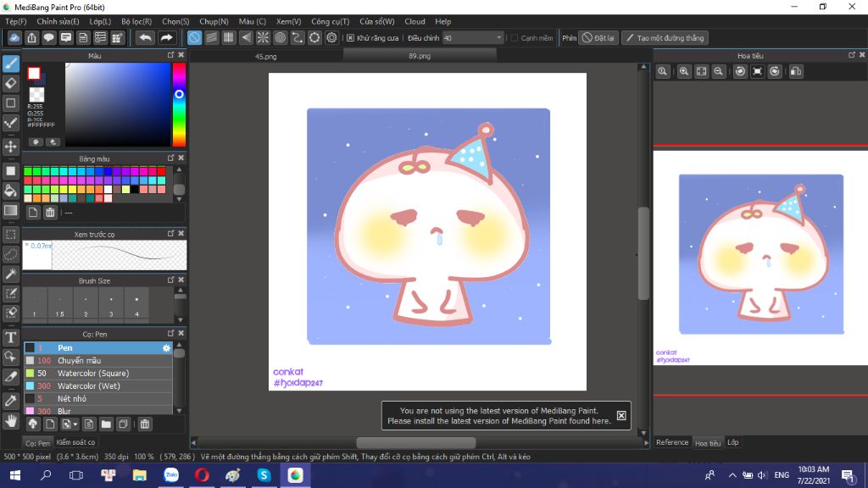Float the Xem trước cọ panel pop-out
The image size is (868, 488).
click(170, 234)
